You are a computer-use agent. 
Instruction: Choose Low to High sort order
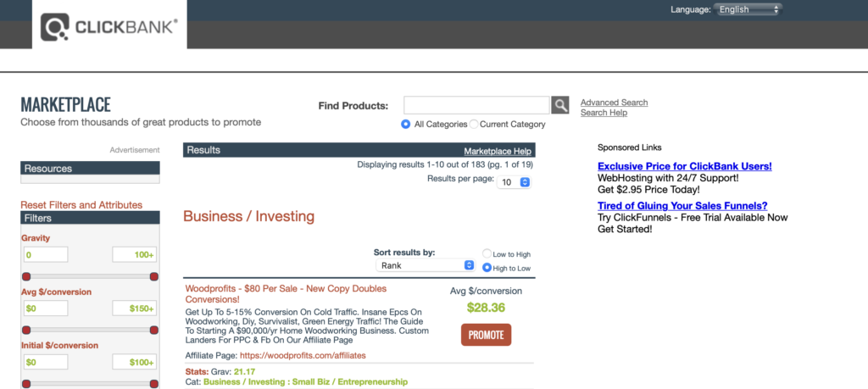coord(487,253)
